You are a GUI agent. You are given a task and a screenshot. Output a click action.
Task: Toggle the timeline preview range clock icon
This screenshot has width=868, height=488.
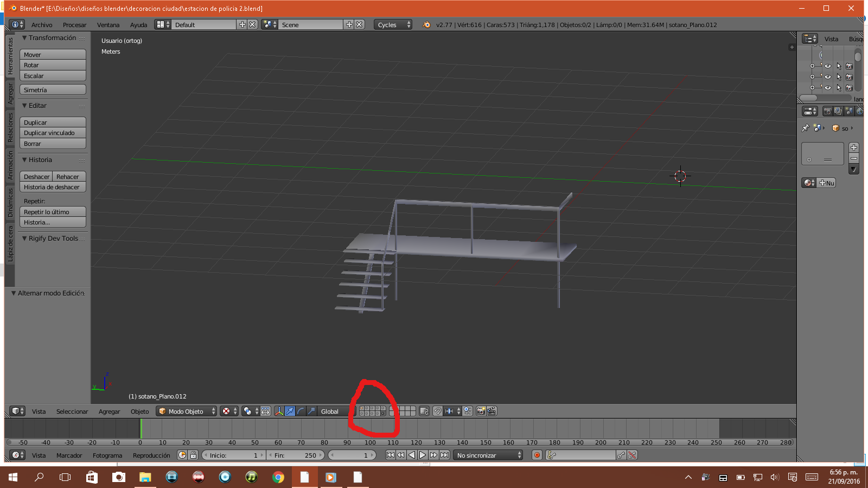coord(182,455)
